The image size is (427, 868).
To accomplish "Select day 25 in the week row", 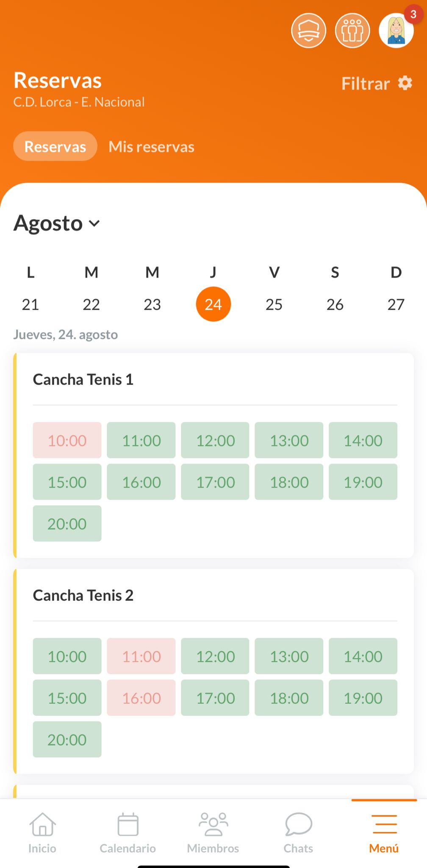I will [x=274, y=304].
